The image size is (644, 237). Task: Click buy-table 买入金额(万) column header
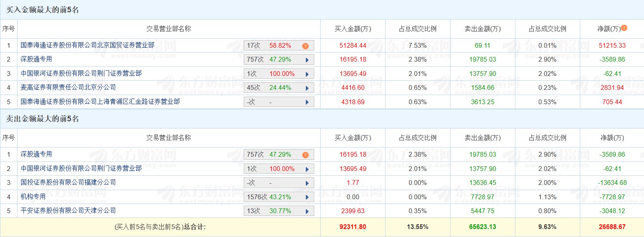tap(352, 29)
